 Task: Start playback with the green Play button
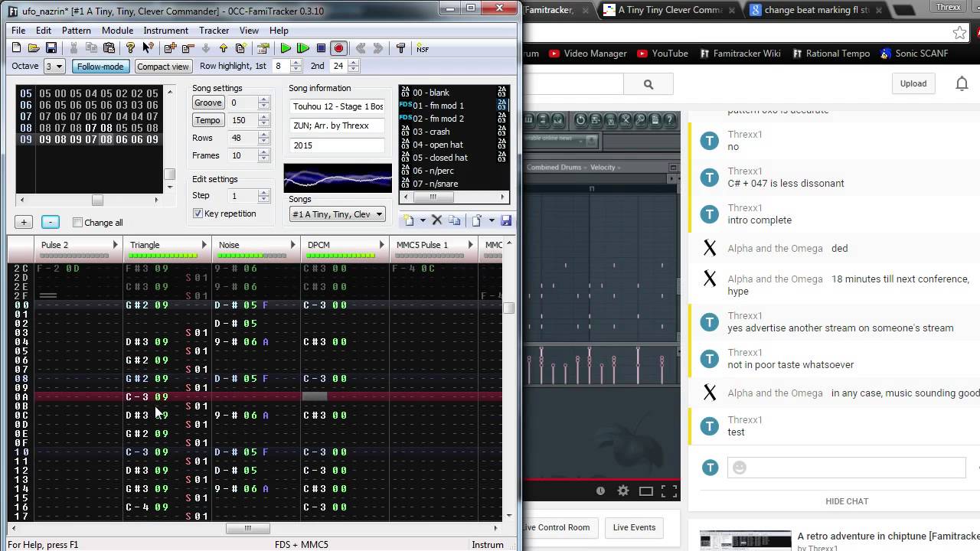286,48
